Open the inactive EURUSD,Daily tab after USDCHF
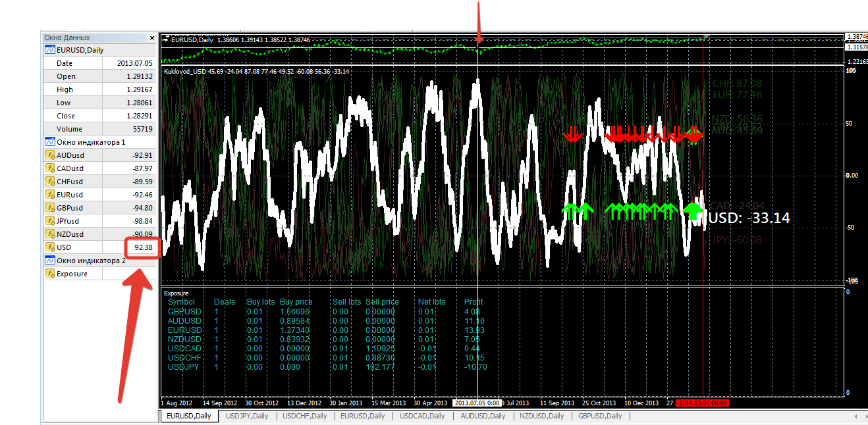The image size is (868, 425). pos(363,416)
